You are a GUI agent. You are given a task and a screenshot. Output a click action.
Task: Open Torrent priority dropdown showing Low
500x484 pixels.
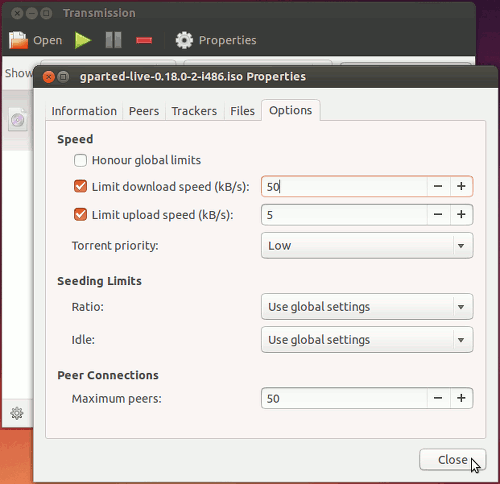coord(367,246)
